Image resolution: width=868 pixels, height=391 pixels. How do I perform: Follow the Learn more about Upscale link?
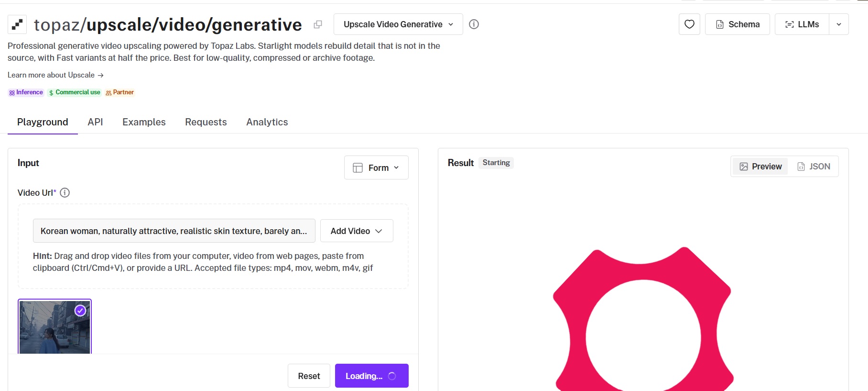coord(55,75)
